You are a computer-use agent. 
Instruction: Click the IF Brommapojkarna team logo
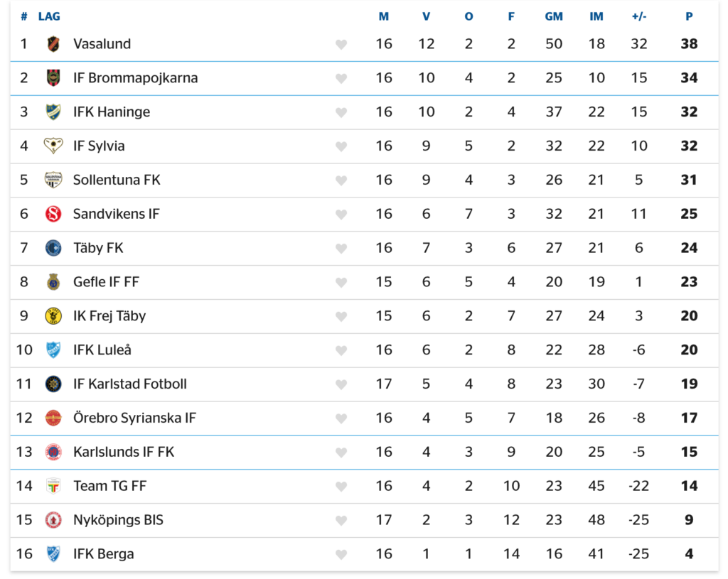click(53, 78)
